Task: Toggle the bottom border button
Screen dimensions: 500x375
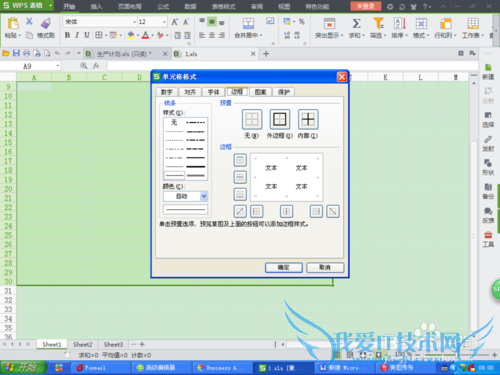Action: [x=240, y=194]
